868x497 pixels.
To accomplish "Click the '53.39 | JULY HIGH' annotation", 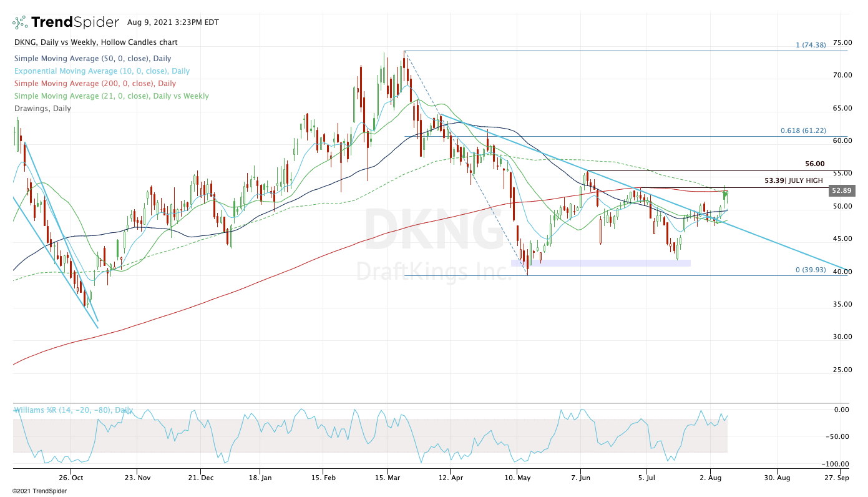I will pyautogui.click(x=794, y=180).
